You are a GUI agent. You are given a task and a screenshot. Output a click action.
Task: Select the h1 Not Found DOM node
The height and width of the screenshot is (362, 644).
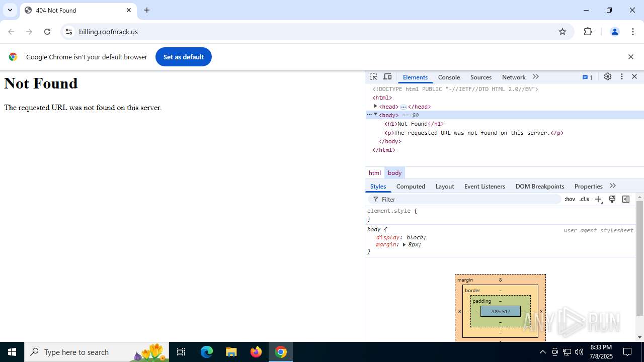point(414,124)
